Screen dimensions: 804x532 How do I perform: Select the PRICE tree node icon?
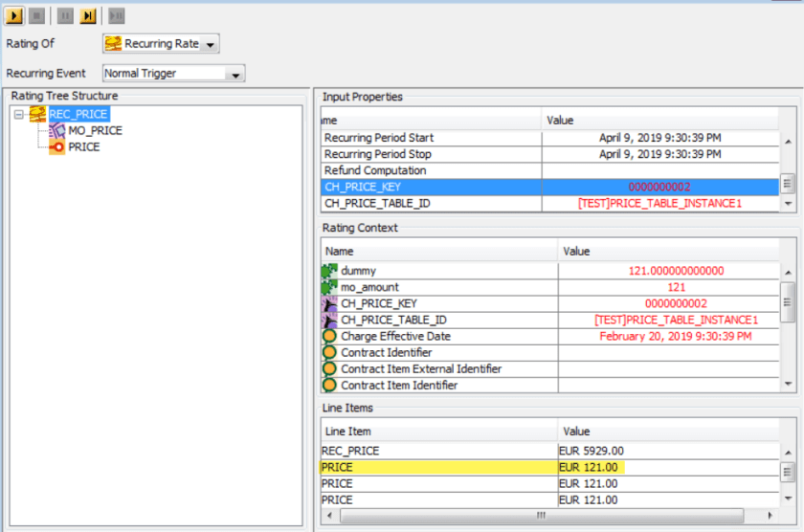tap(56, 147)
